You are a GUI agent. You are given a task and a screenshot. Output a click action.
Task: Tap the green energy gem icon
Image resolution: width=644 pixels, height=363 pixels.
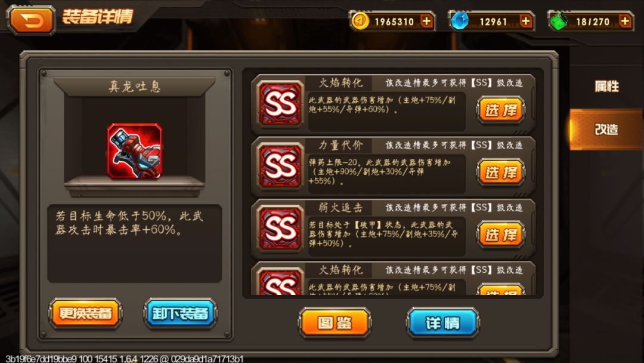[x=558, y=21]
